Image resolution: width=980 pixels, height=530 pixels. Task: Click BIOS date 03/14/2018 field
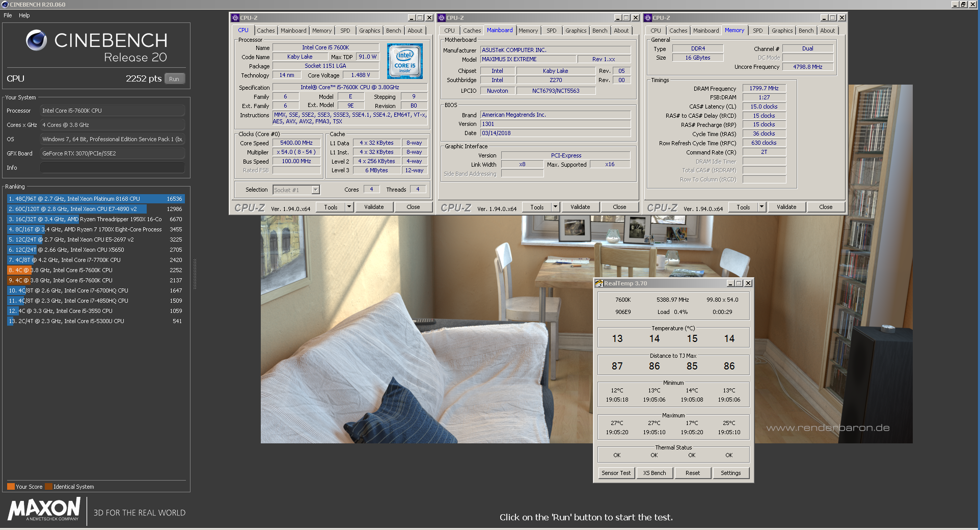(x=555, y=133)
